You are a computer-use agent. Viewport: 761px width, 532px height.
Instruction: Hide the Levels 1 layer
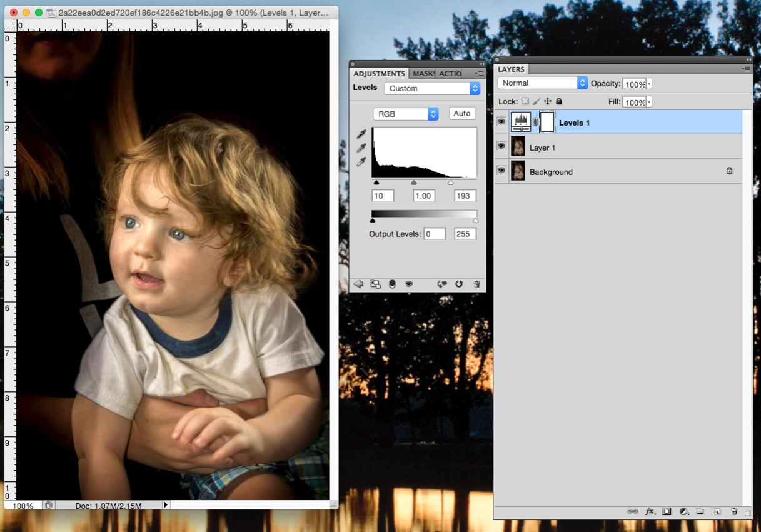pyautogui.click(x=501, y=122)
